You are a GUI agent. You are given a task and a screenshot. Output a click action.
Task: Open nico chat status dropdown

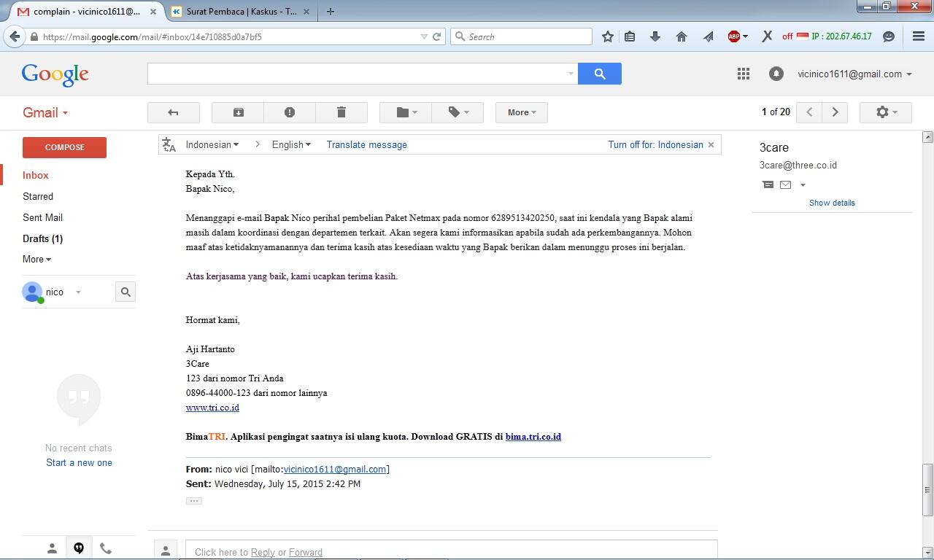78,292
